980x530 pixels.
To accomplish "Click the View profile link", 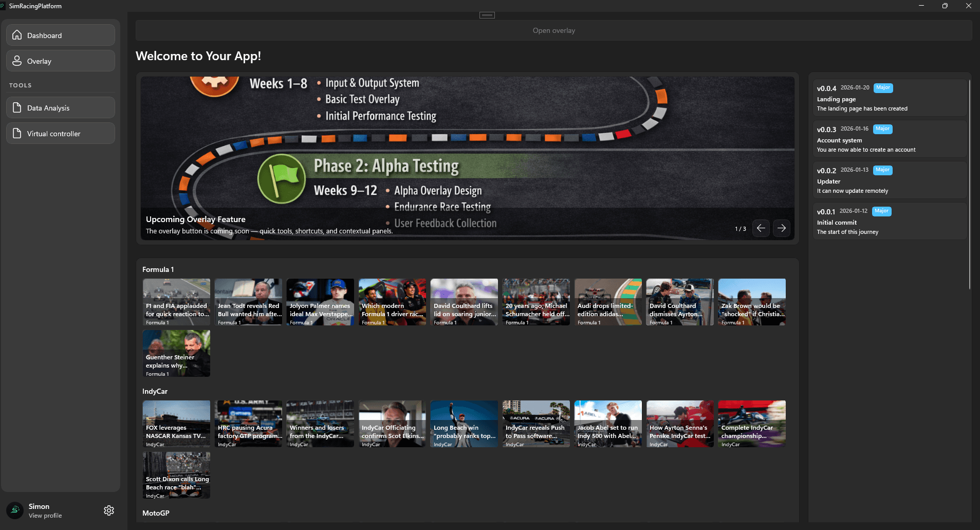I will pos(45,516).
